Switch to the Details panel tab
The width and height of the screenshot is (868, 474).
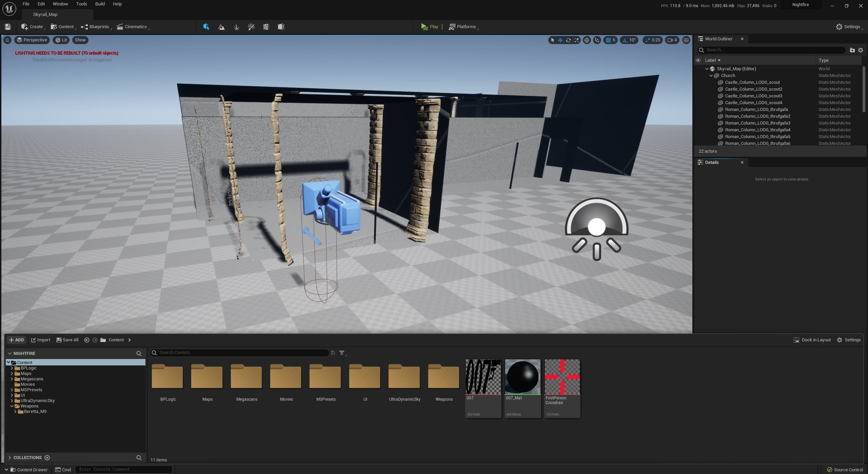point(712,163)
